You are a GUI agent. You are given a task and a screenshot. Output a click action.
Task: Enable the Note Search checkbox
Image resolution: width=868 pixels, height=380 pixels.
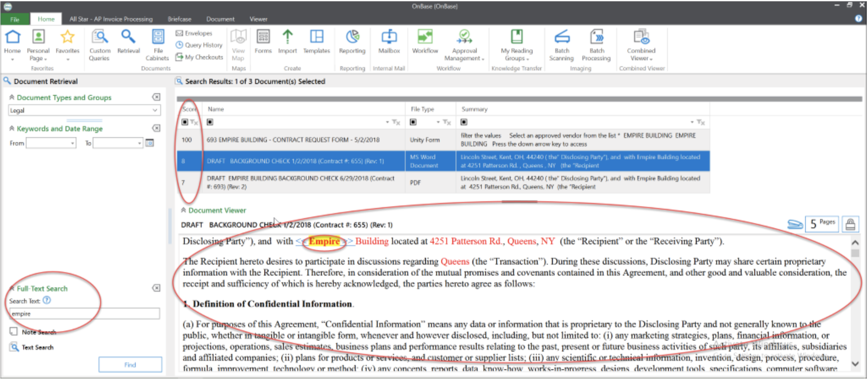pos(13,331)
